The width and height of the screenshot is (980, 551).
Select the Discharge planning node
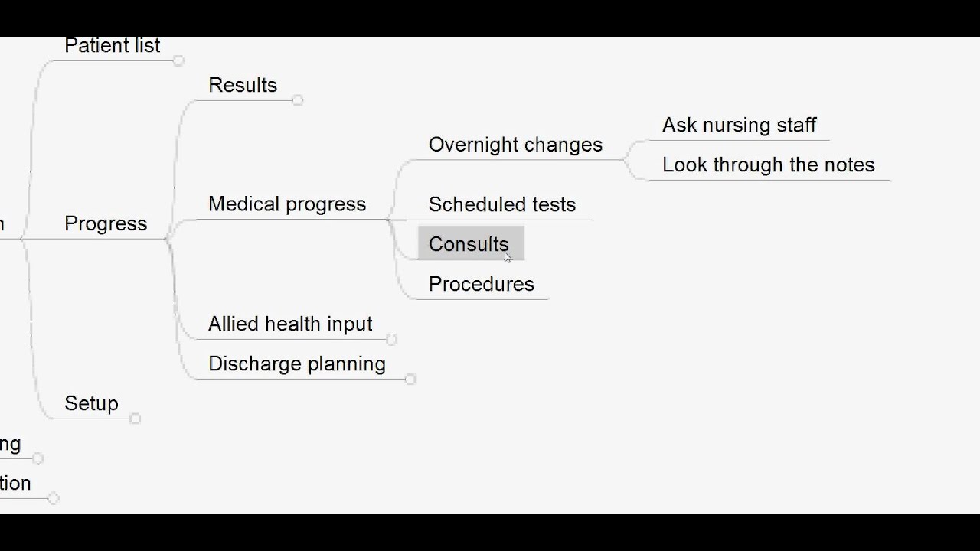tap(297, 364)
